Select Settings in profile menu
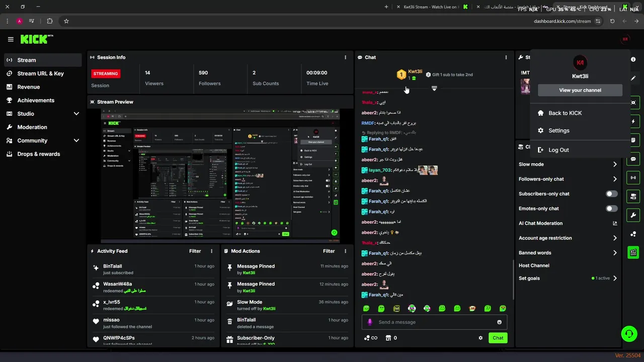Screen dimensions: 644x362 tap(580, 130)
